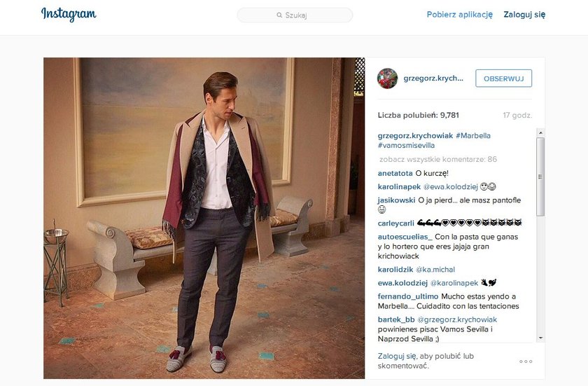Click the search magnifier icon
This screenshot has height=386, width=588.
coord(279,15)
